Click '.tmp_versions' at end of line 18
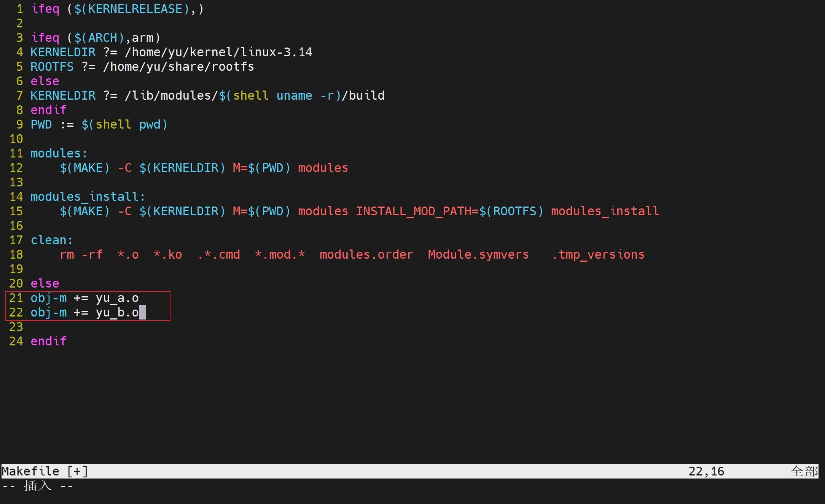This screenshot has width=825, height=504. coord(598,254)
